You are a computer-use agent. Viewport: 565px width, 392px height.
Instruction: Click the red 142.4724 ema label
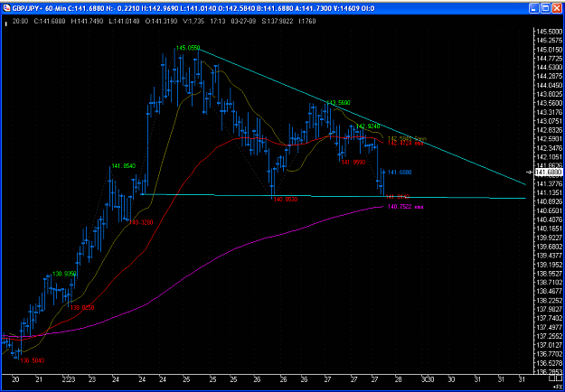405,144
